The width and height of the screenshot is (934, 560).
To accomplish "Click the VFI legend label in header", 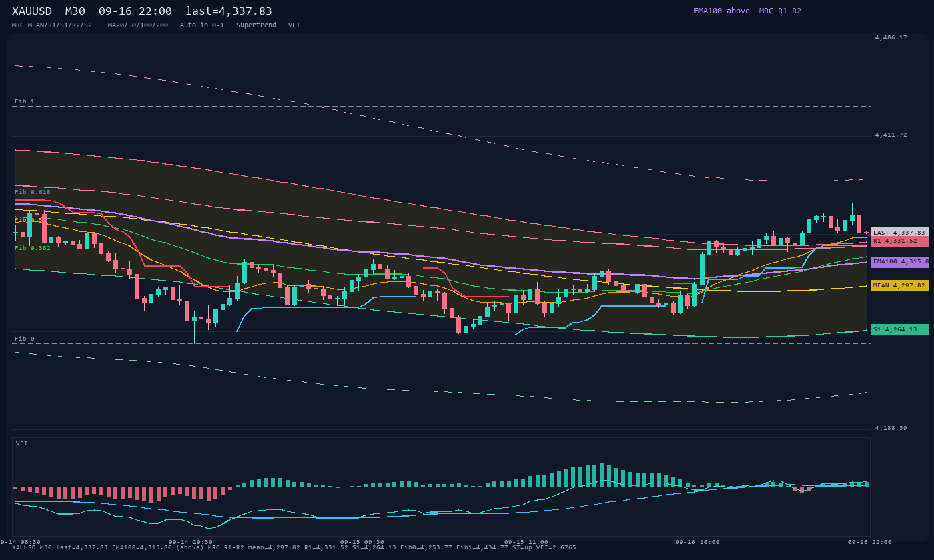I will 294,25.
